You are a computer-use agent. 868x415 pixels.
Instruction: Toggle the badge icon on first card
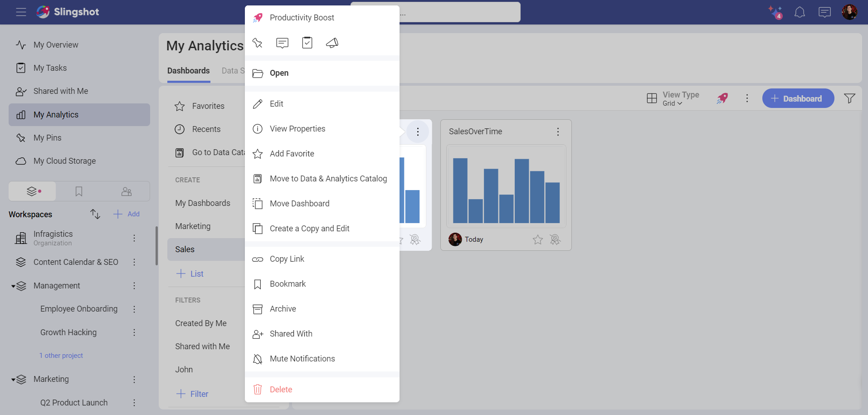click(x=415, y=239)
